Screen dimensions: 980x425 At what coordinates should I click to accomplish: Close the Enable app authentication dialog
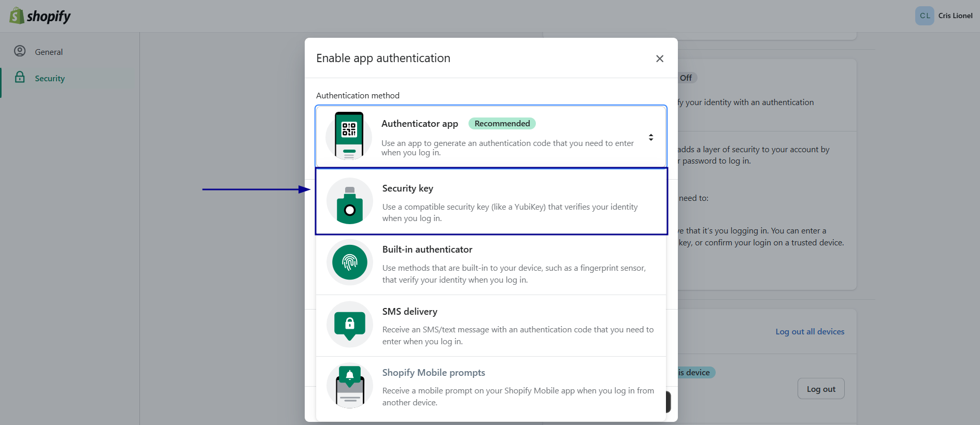660,58
